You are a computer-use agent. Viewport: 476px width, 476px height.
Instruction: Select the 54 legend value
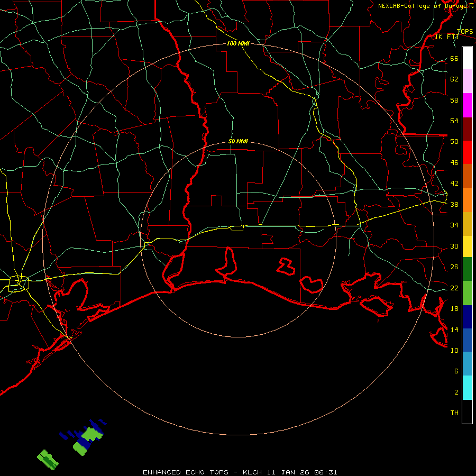[x=454, y=121]
